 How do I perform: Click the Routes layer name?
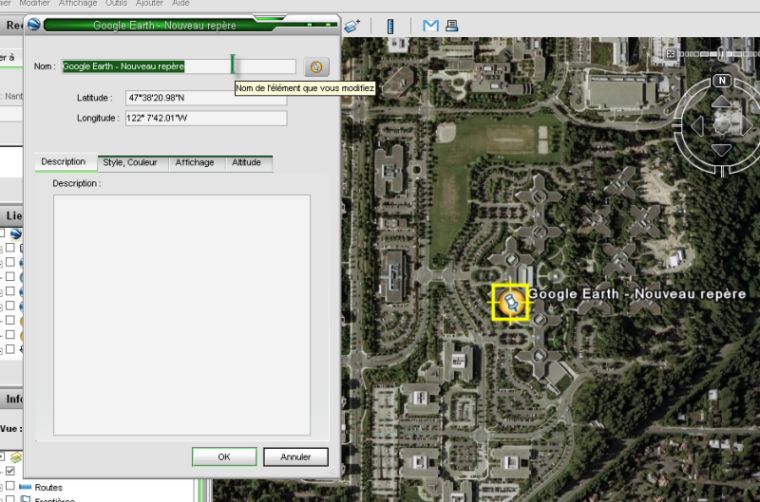[48, 487]
